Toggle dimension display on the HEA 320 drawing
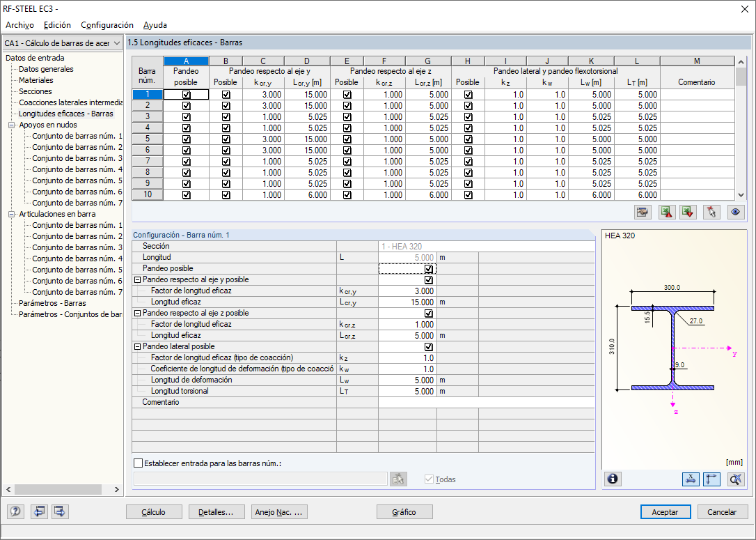The width and height of the screenshot is (756, 540). 691,479
